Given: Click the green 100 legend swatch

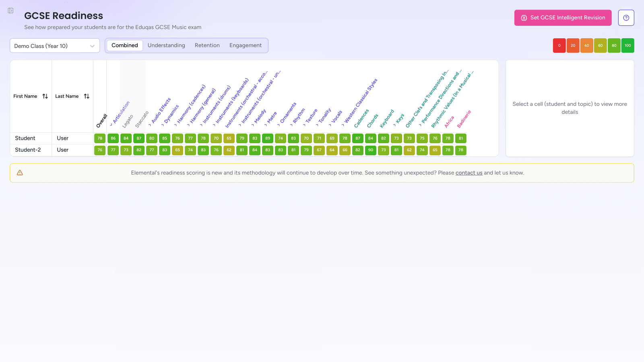Looking at the screenshot, I should pos(628,45).
